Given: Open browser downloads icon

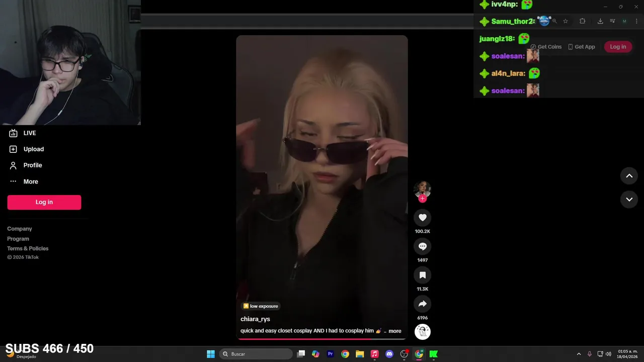Looking at the screenshot, I should [600, 21].
